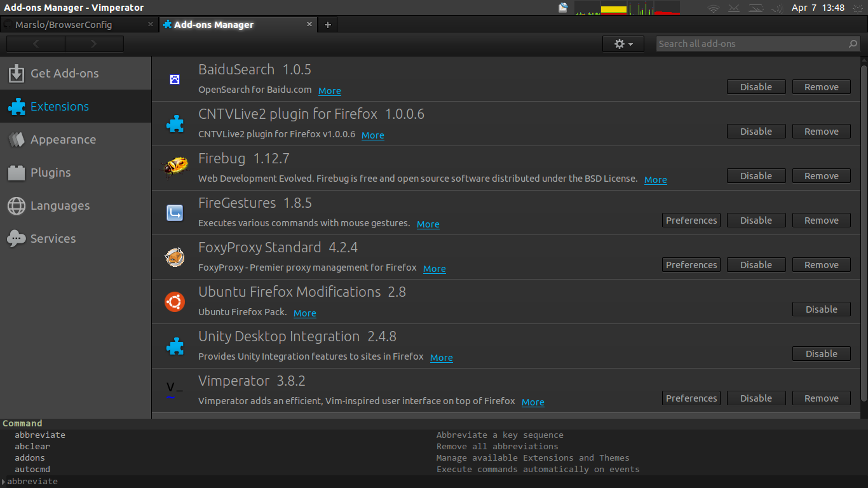Remove CNTVLive2 plugin for Firefox
Viewport: 868px width, 488px height.
click(x=822, y=132)
